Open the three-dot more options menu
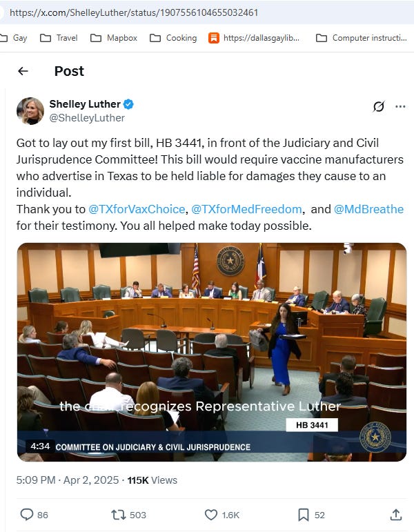This screenshot has height=532, width=414. pos(400,106)
